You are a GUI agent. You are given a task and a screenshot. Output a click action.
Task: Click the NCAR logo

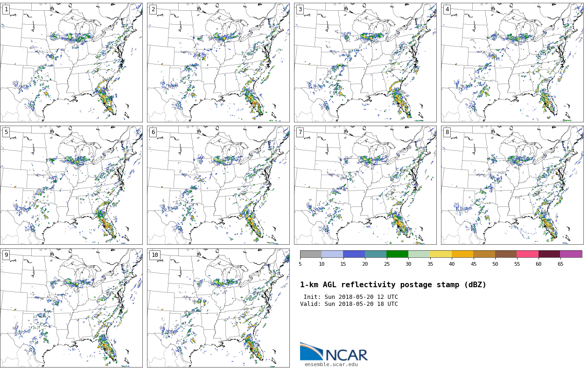point(334,352)
